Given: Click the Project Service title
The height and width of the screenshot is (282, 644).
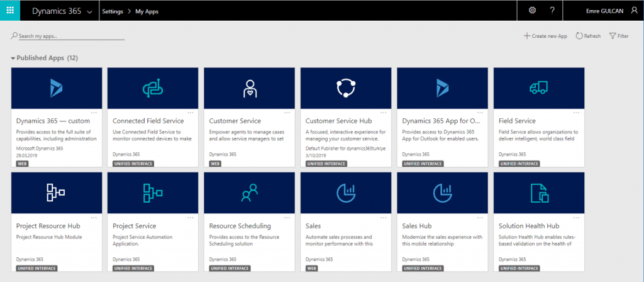Looking at the screenshot, I should tap(135, 226).
